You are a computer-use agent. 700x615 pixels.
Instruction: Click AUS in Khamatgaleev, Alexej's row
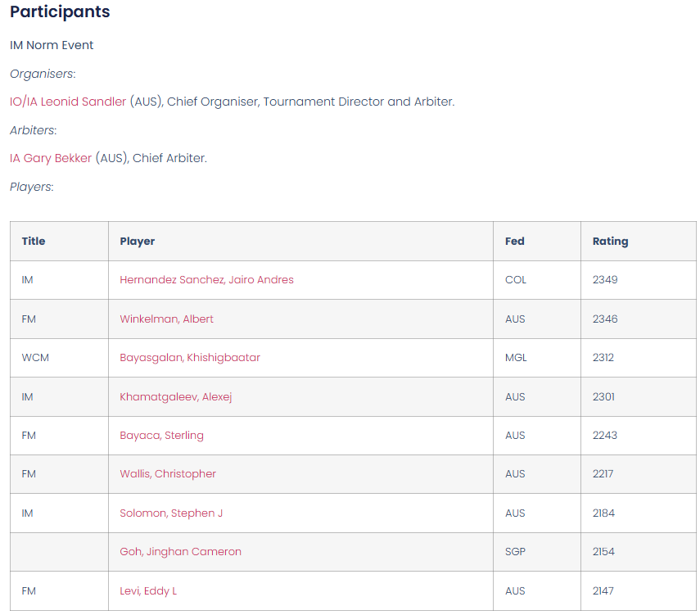[515, 396]
